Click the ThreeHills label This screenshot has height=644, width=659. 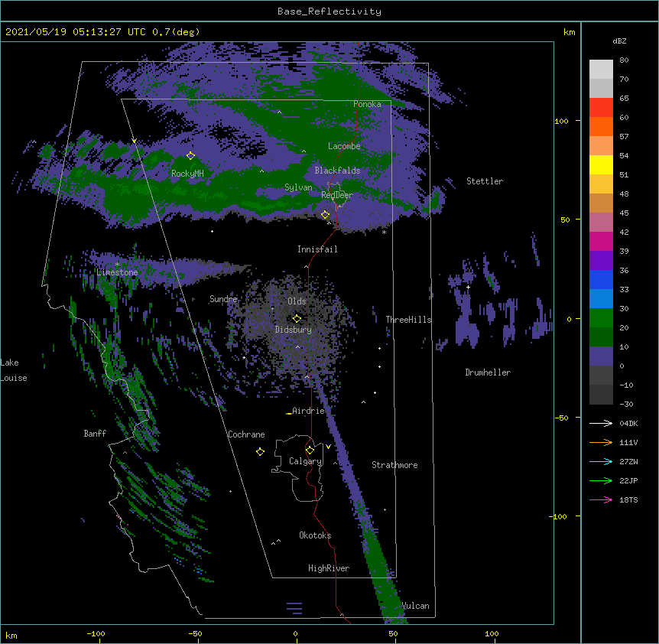click(408, 320)
